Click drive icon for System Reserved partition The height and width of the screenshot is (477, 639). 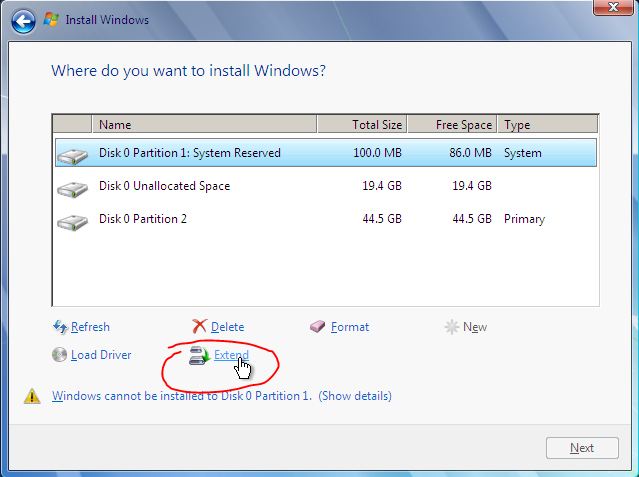click(x=73, y=156)
